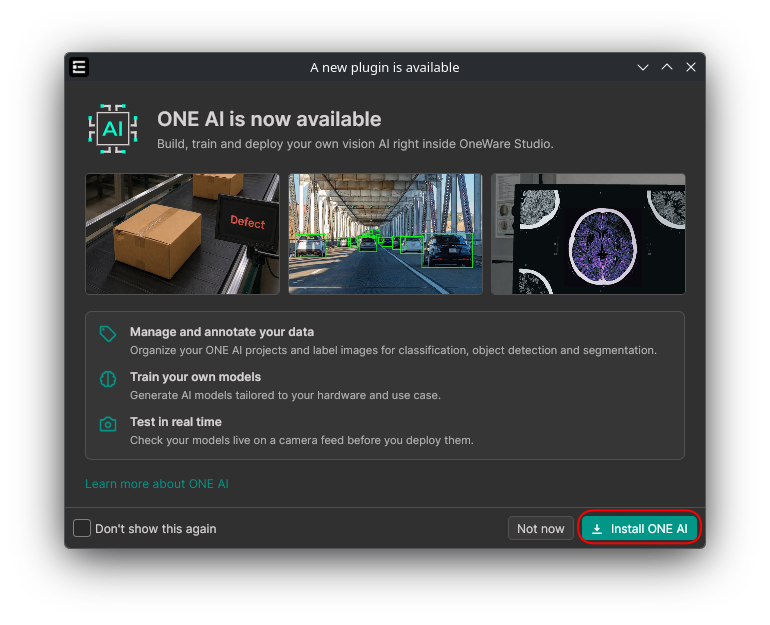
Task: Select the 'Build, train and deploy' subtitle text
Action: click(x=355, y=144)
